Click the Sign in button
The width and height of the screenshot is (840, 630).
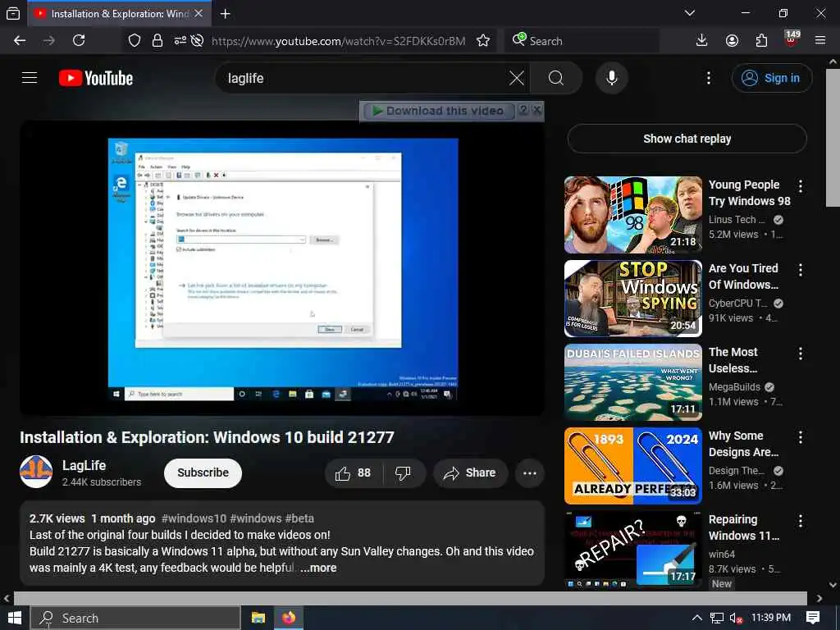(x=771, y=78)
